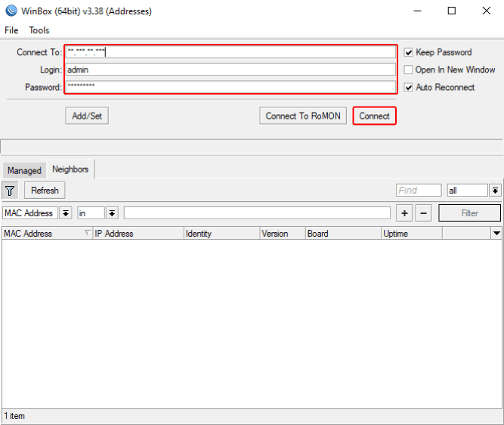Remove filter row with minus button

(423, 213)
